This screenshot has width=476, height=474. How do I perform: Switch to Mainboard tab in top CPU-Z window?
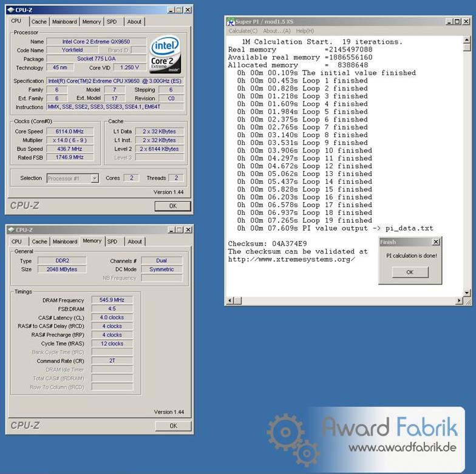[x=64, y=22]
